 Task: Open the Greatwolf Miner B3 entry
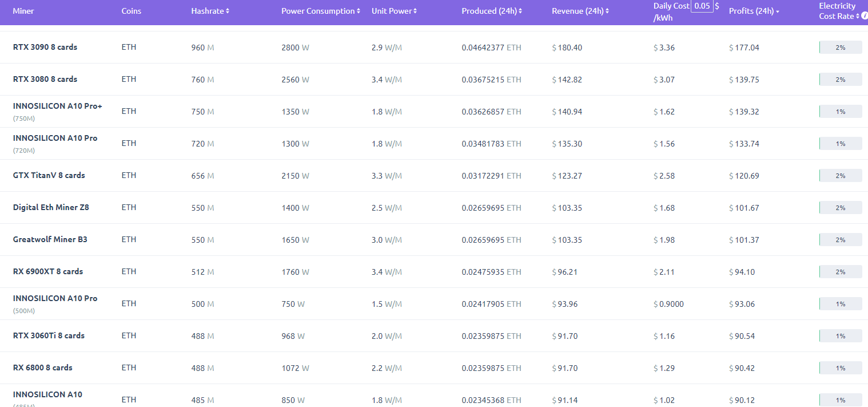(50, 239)
